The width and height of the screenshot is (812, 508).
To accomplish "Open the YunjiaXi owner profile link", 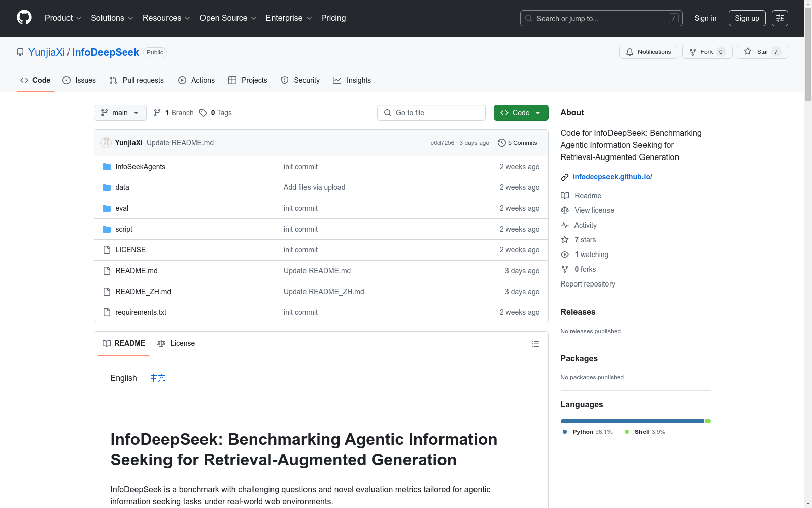I will click(x=47, y=52).
